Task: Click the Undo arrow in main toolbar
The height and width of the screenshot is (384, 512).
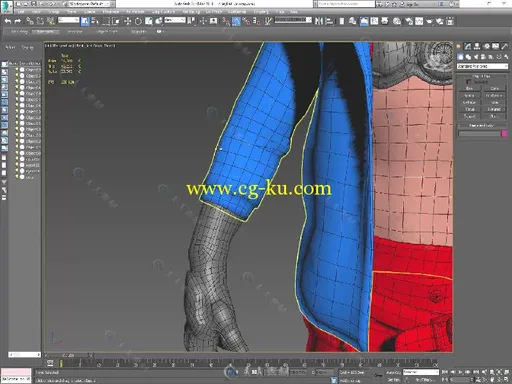Action: click(8, 21)
